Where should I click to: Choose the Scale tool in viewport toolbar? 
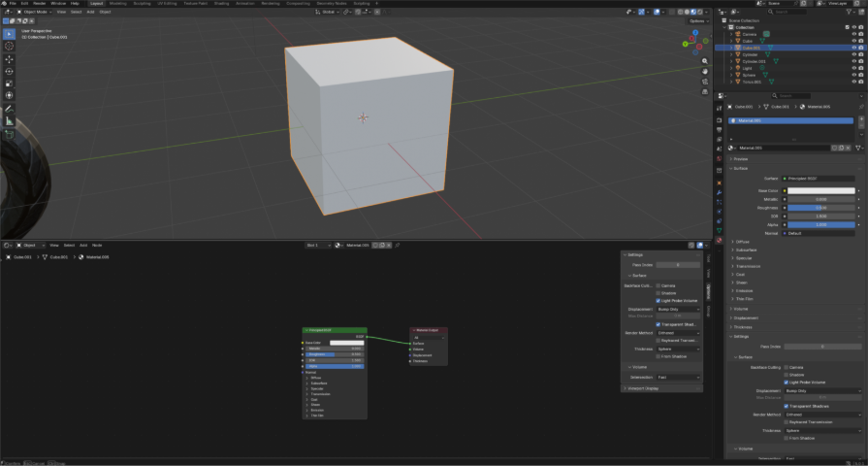click(10, 83)
